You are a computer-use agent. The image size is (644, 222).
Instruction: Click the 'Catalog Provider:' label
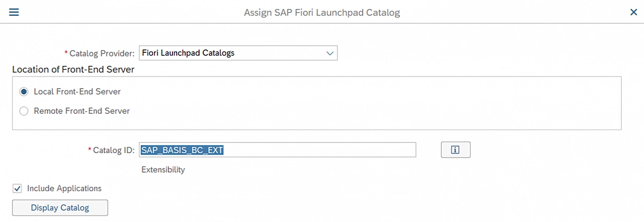coord(102,53)
